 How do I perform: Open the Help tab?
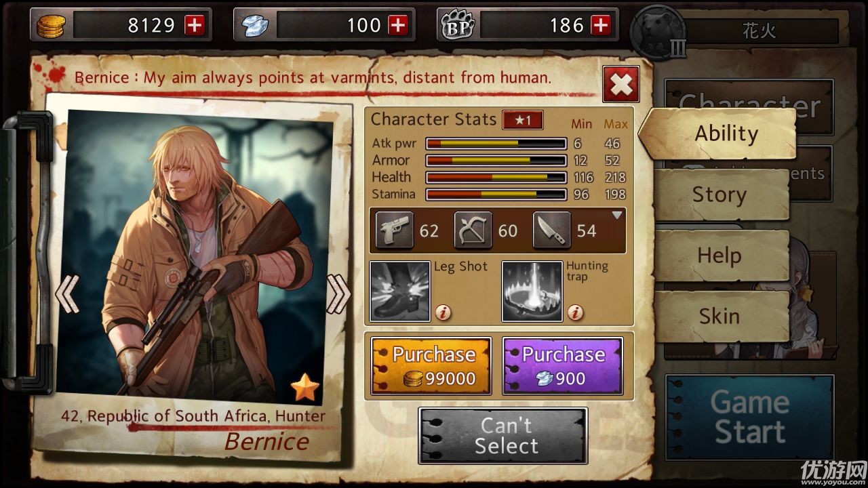(721, 256)
